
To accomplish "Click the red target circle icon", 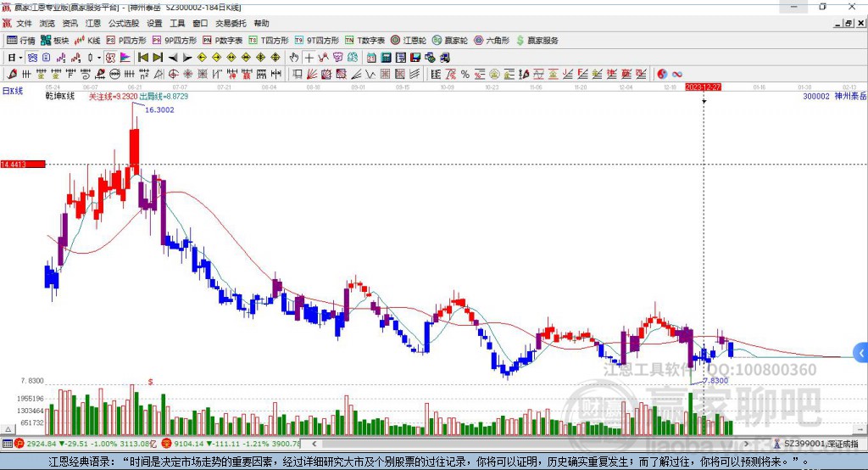I will (173, 75).
